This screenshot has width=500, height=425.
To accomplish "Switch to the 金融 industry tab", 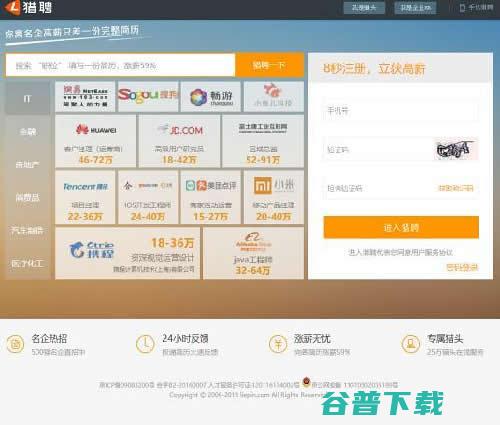I will [28, 132].
